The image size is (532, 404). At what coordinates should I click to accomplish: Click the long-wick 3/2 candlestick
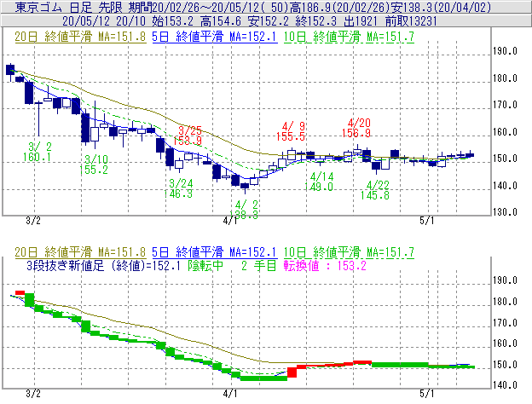click(38, 118)
